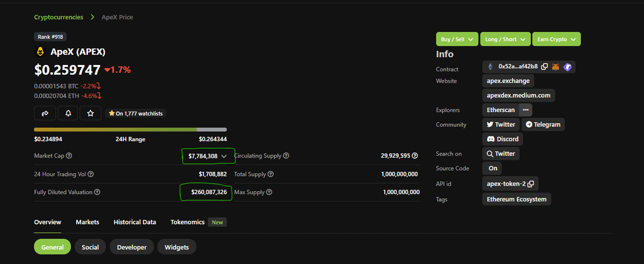Screen dimensions: 644x264
Task: Click the Market Cap info icon
Action: point(69,156)
